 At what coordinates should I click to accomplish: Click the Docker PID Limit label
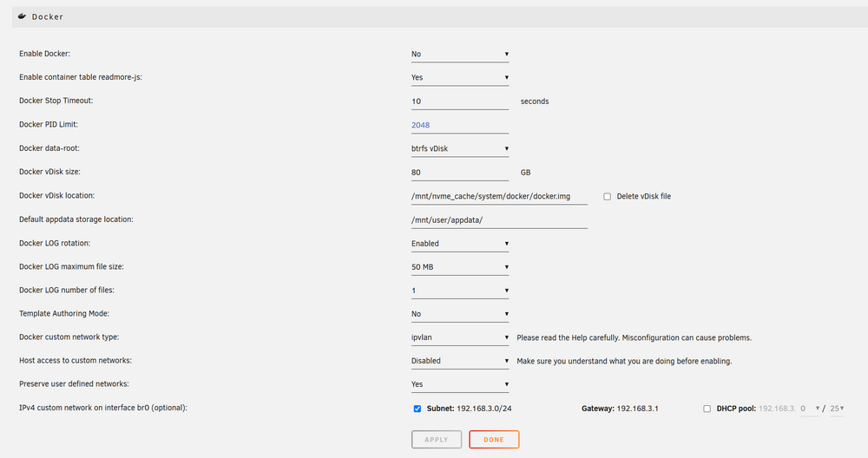point(48,124)
